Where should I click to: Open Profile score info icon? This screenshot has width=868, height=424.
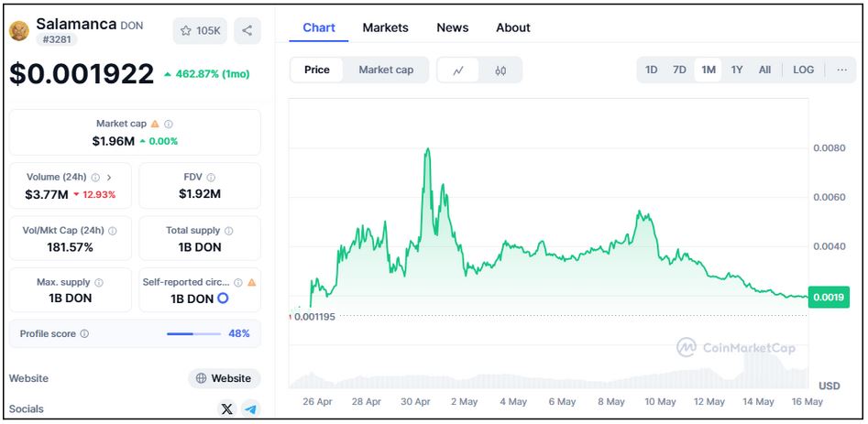pos(84,334)
